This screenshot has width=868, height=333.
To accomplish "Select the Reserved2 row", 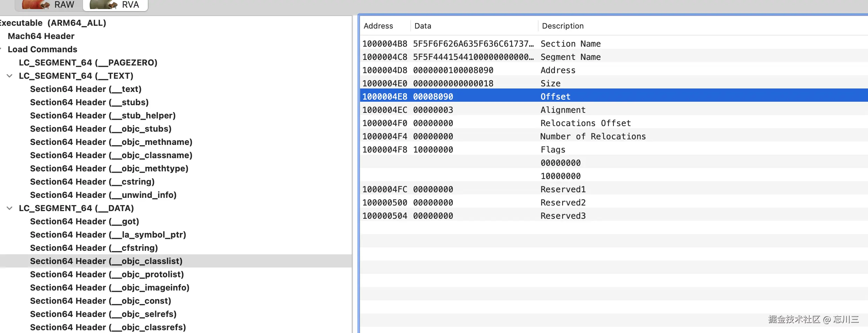I will [614, 202].
